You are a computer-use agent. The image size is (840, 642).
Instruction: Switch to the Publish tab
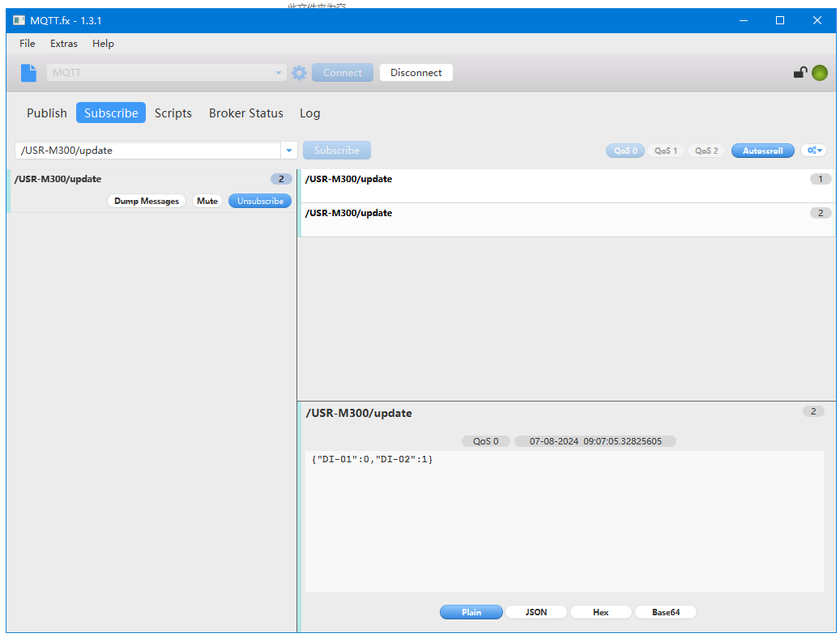click(47, 113)
